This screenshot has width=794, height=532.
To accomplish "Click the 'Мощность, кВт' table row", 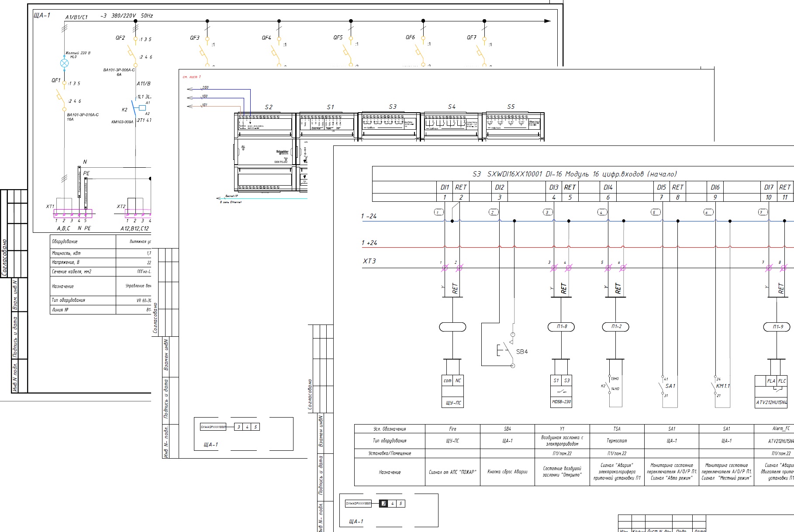I will pos(100,253).
